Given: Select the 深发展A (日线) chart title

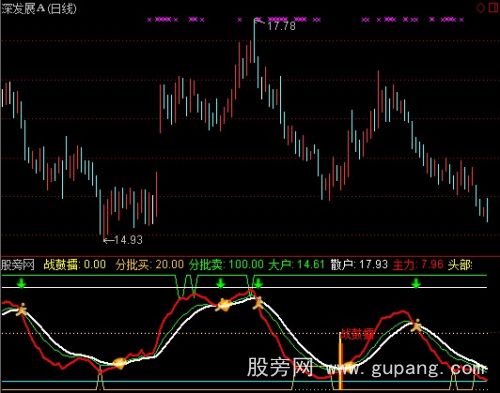Looking at the screenshot, I should click(39, 9).
